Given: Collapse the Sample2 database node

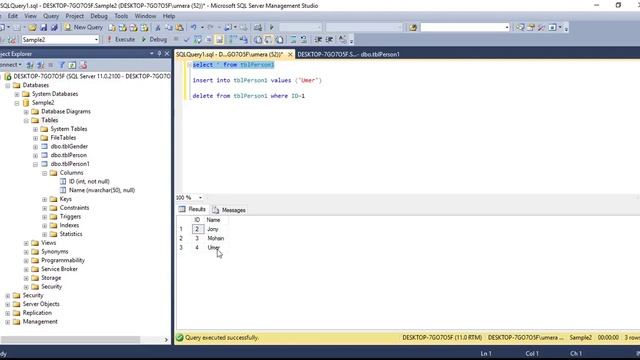Looking at the screenshot, I should point(17,103).
